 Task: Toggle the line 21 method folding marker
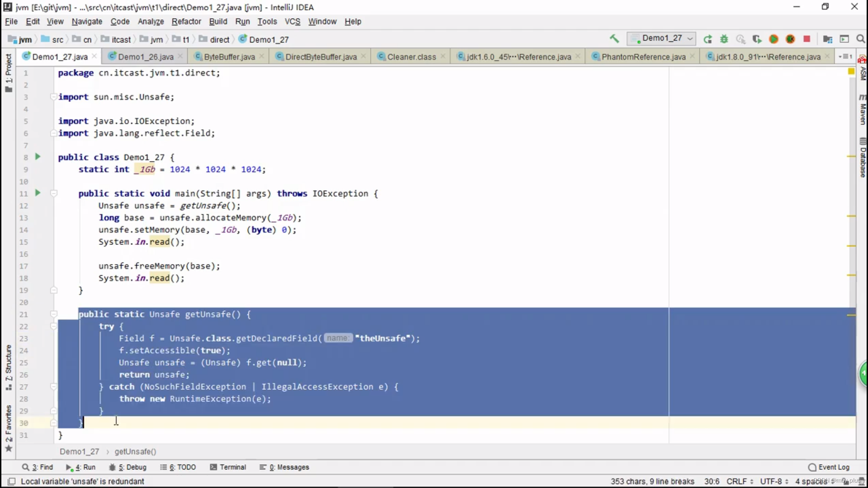click(53, 314)
